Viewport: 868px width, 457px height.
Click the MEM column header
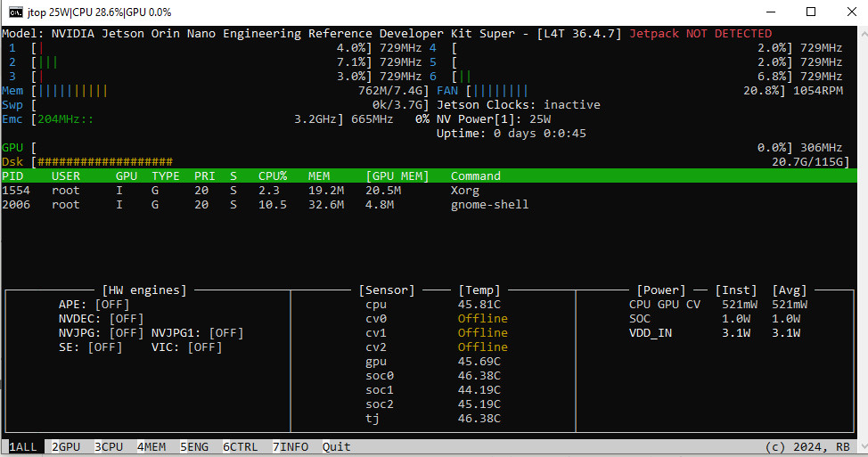coord(319,175)
